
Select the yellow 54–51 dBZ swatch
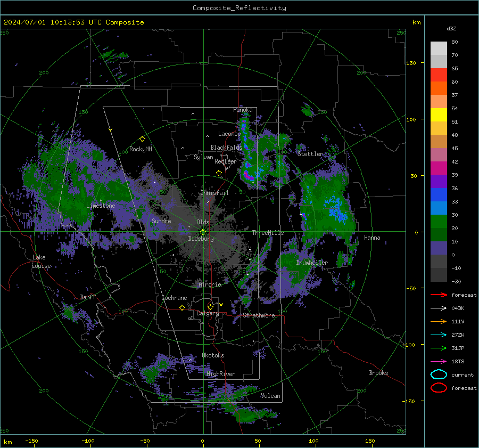pyautogui.click(x=439, y=115)
